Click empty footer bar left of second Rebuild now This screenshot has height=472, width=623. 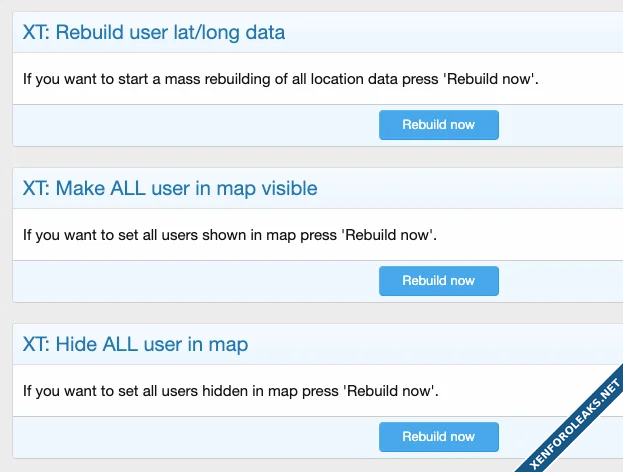(x=190, y=281)
